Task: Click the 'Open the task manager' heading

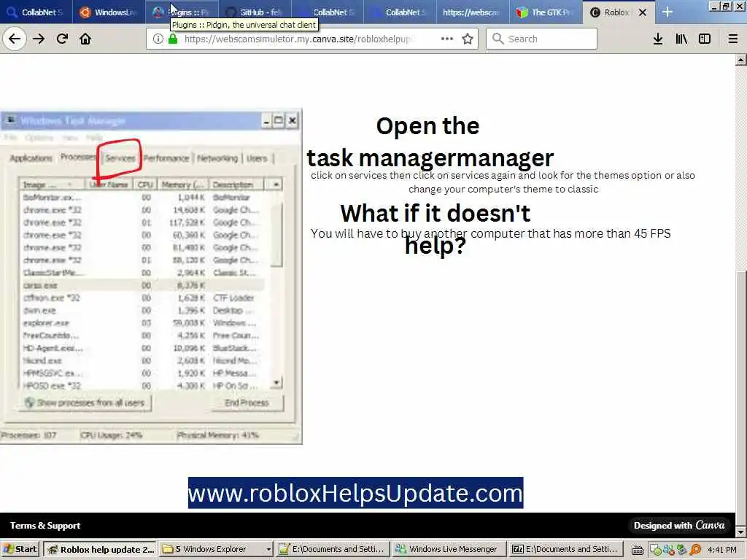Action: [x=430, y=142]
